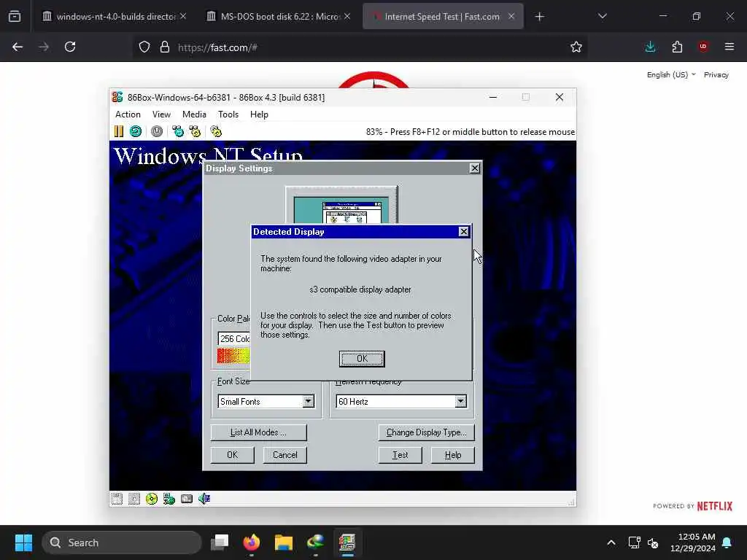The image size is (747, 560).
Task: Click List All Modes button
Action: [258, 432]
